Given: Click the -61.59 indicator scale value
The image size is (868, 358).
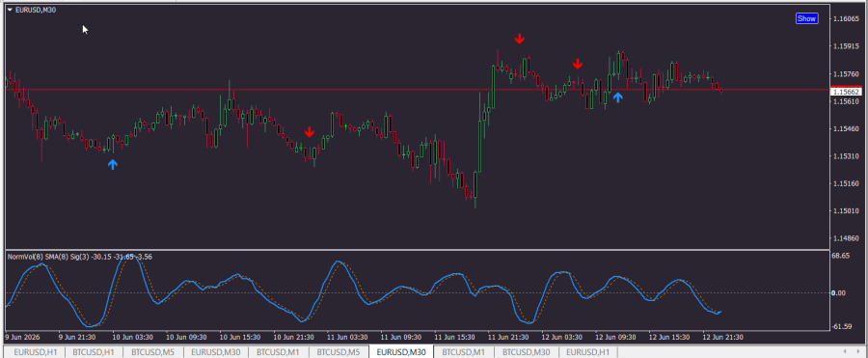Looking at the screenshot, I should tap(841, 327).
